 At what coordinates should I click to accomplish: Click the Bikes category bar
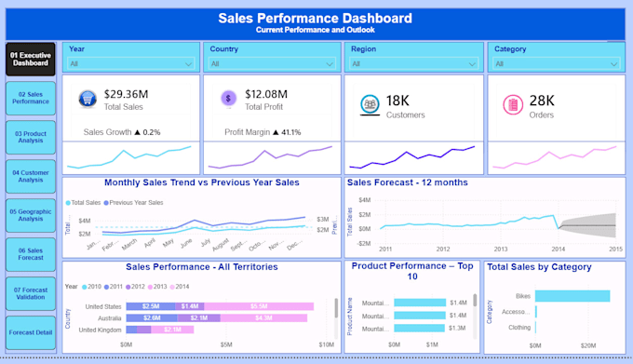click(572, 296)
